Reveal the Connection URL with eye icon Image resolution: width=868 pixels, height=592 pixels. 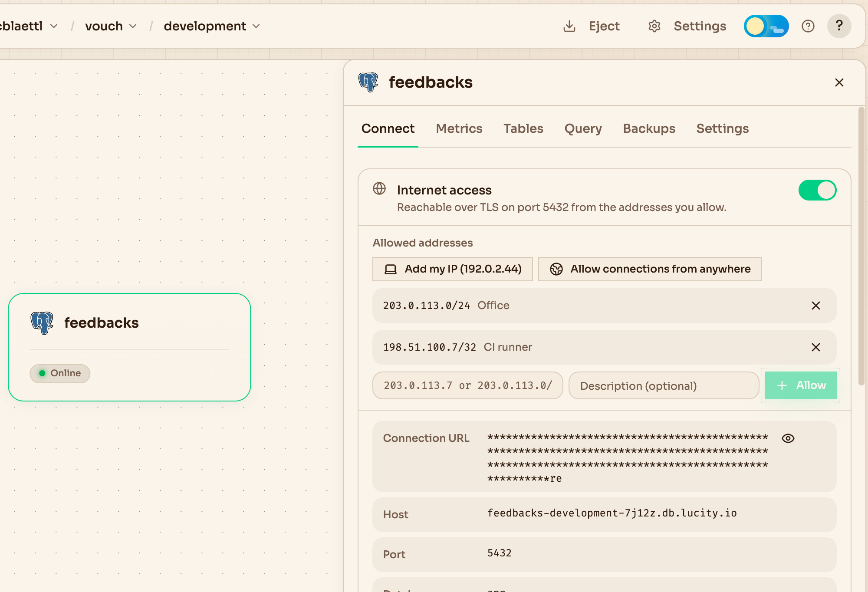coord(788,438)
